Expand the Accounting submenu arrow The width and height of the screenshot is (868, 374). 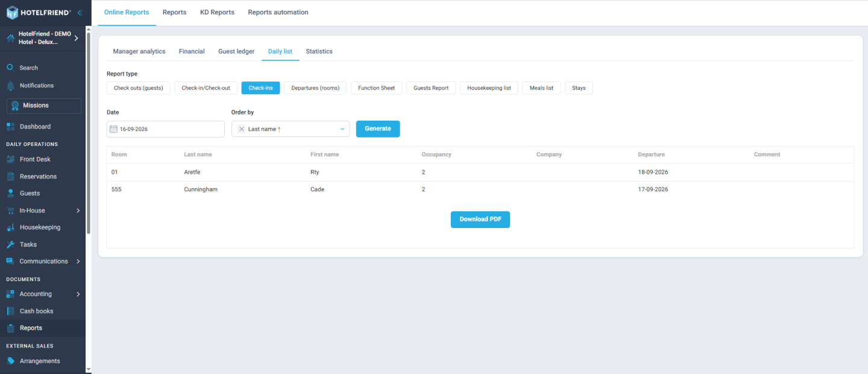click(78, 294)
